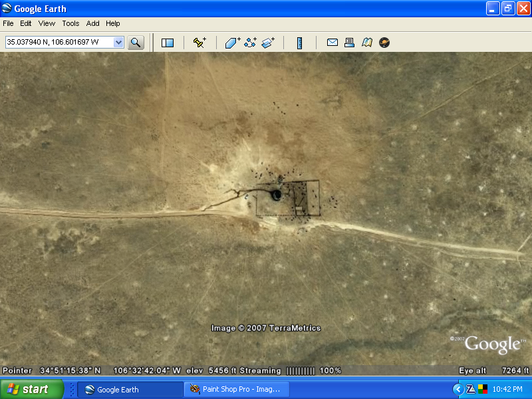Image resolution: width=532 pixels, height=399 pixels.
Task: Switch to Paint Shop Pro taskbar button
Action: tap(237, 390)
